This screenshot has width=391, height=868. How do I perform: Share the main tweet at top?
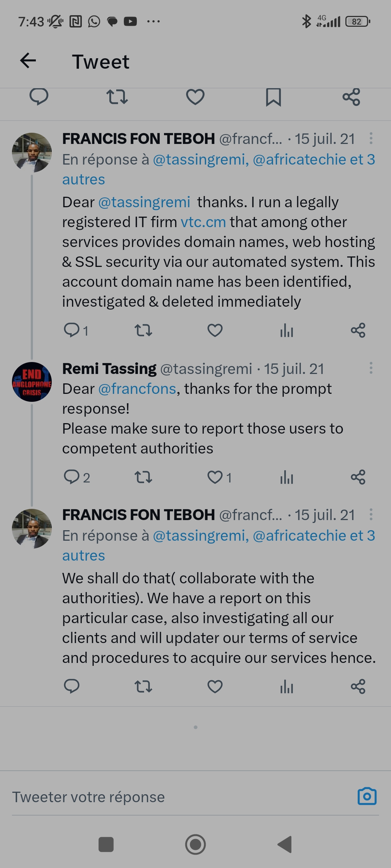point(351,97)
